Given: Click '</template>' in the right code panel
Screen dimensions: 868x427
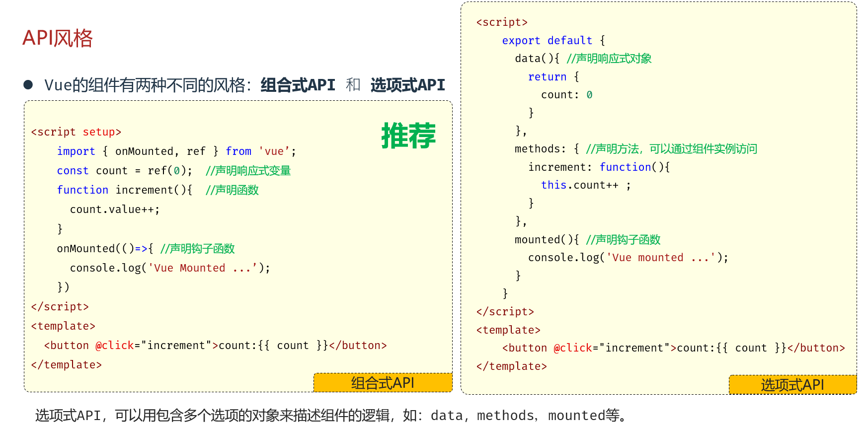Looking at the screenshot, I should (x=511, y=366).
